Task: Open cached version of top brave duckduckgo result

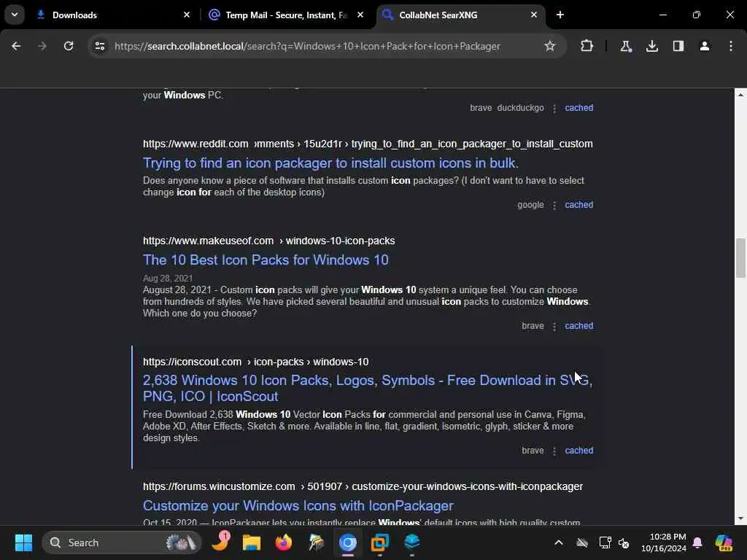Action: 578,108
